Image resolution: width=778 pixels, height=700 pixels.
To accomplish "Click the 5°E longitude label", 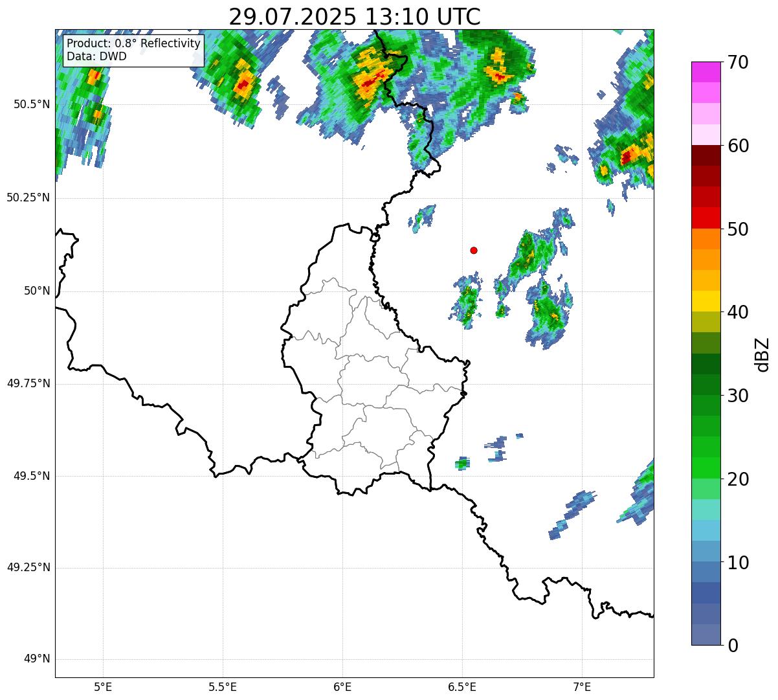I will 103,686.
